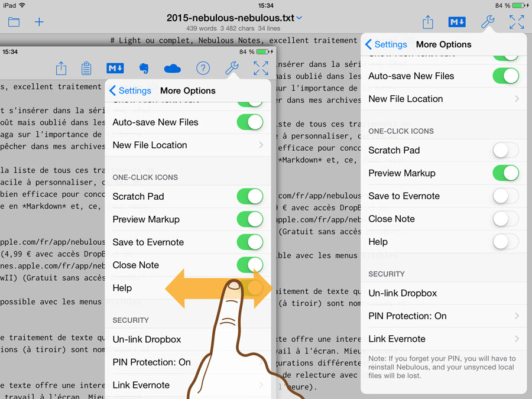The width and height of the screenshot is (532, 399).
Task: Open Scratch Pad clipboard icon in inset toolbar
Action: coord(86,68)
